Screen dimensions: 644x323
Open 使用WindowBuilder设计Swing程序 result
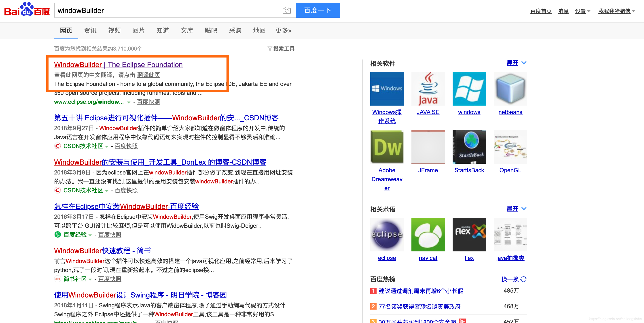140,295
